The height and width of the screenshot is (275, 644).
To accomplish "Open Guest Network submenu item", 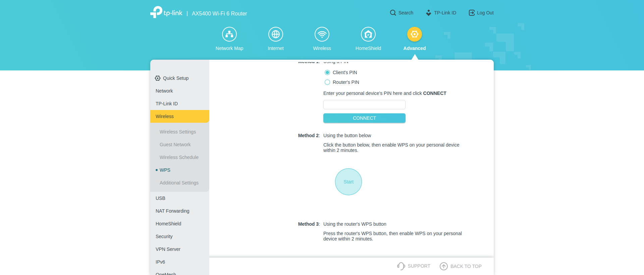I will [x=175, y=145].
